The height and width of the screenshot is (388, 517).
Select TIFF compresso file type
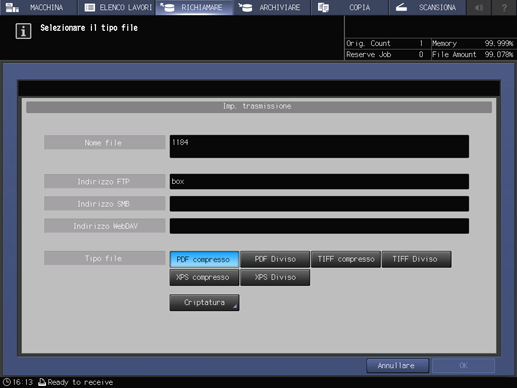tap(346, 259)
